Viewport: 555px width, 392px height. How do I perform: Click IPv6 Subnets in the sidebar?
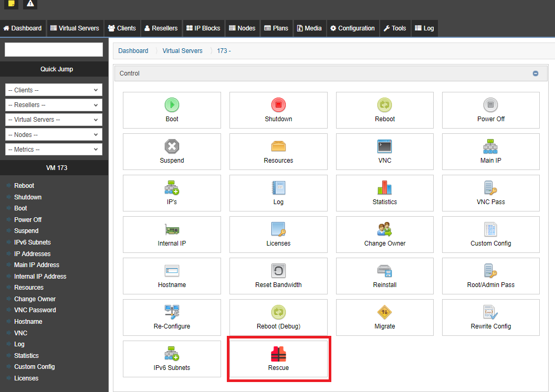(x=33, y=242)
